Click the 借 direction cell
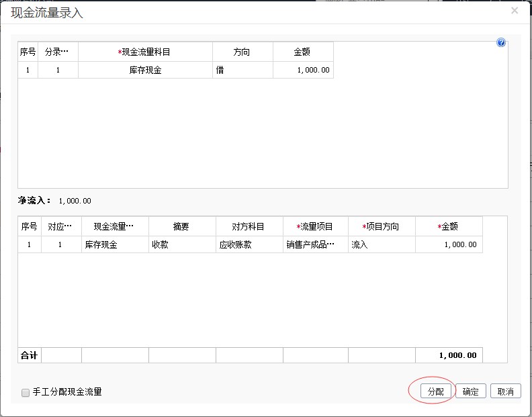532x417 pixels. pos(242,70)
